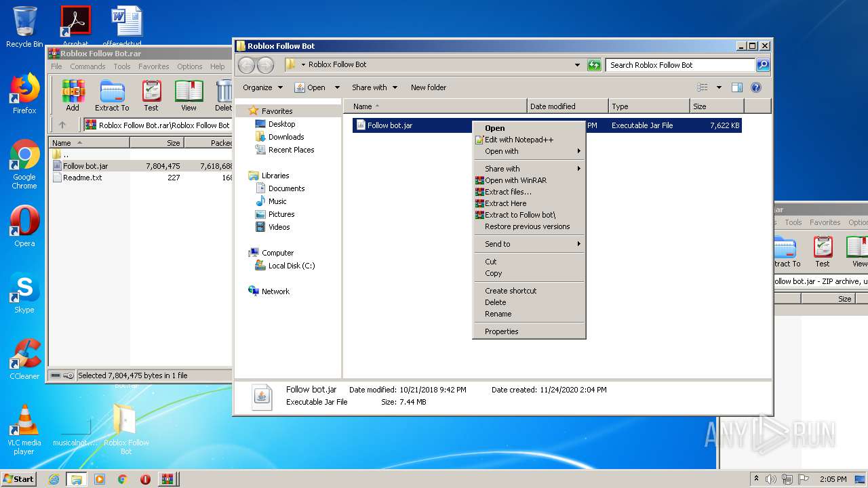Choose Extract files... in context menu
This screenshot has height=488, width=868.
click(529, 192)
